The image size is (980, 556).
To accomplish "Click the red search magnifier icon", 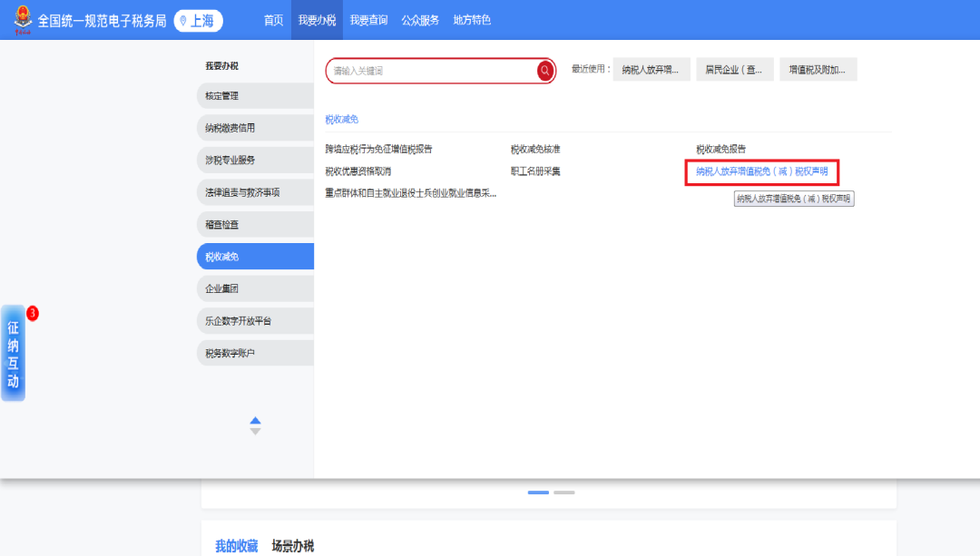I will point(545,71).
